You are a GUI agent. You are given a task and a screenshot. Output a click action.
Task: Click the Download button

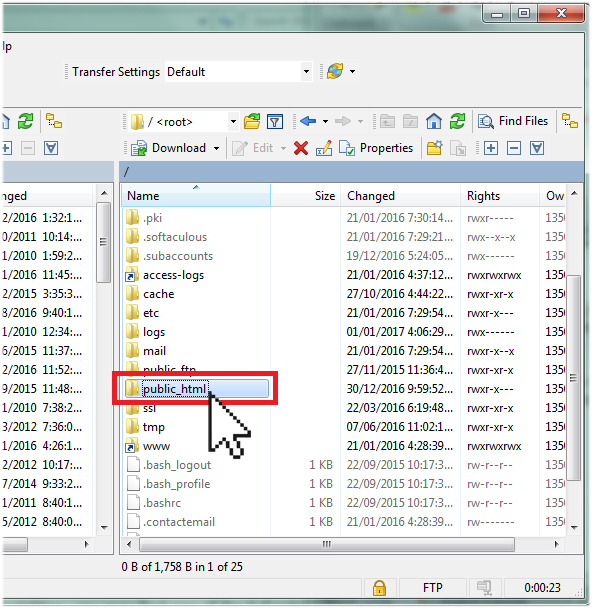point(168,148)
